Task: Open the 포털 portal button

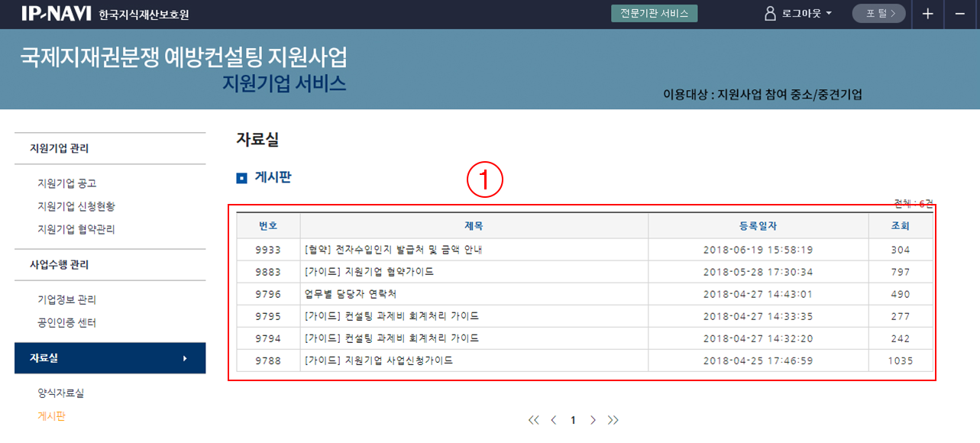Action: click(x=878, y=14)
